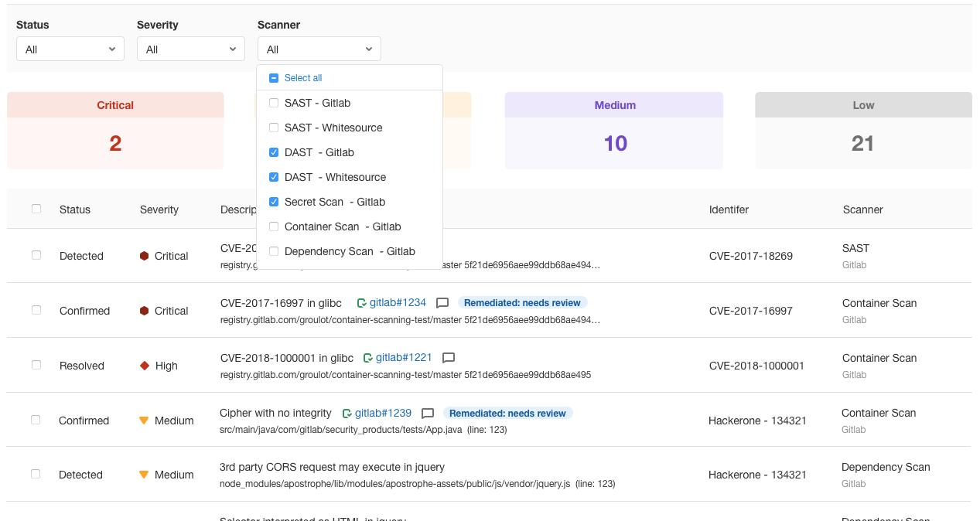This screenshot has width=980, height=521.
Task: Choose Dependency Scan - Gitlab menu entry
Action: pos(349,251)
